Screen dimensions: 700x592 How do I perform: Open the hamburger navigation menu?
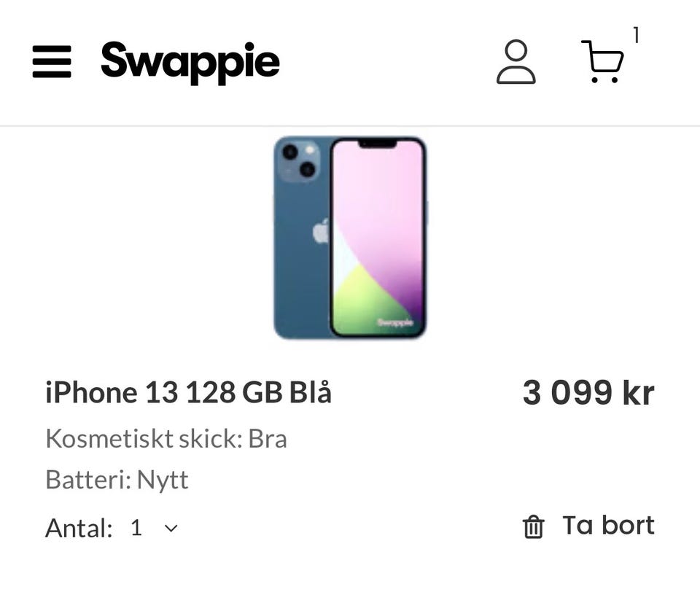pyautogui.click(x=52, y=61)
